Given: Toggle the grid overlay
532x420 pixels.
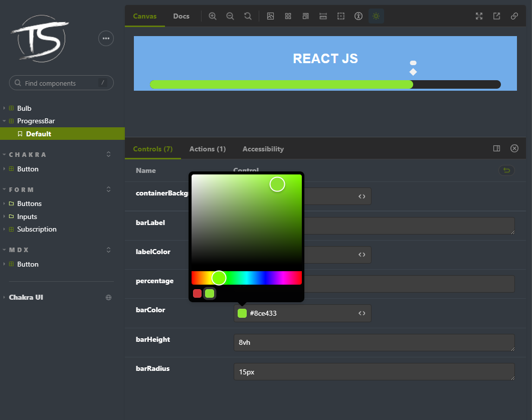Looking at the screenshot, I should click(288, 16).
